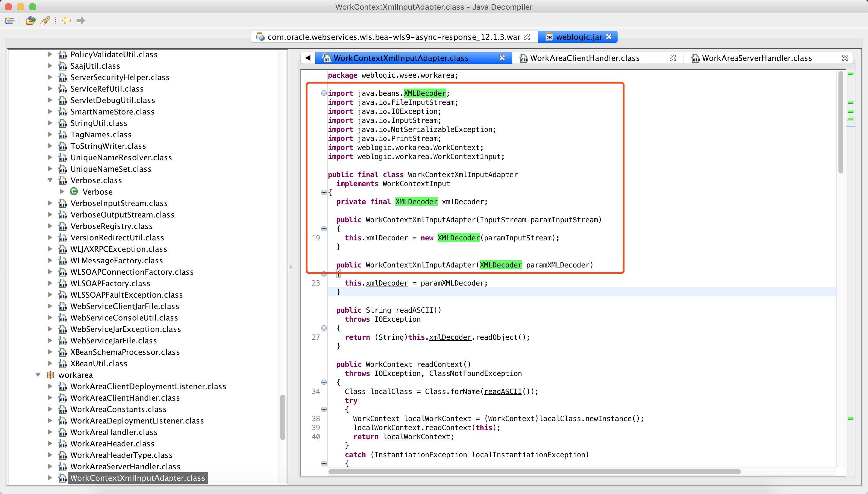Select WebServiceJarFile.class in tree
This screenshot has height=494, width=868.
click(113, 341)
